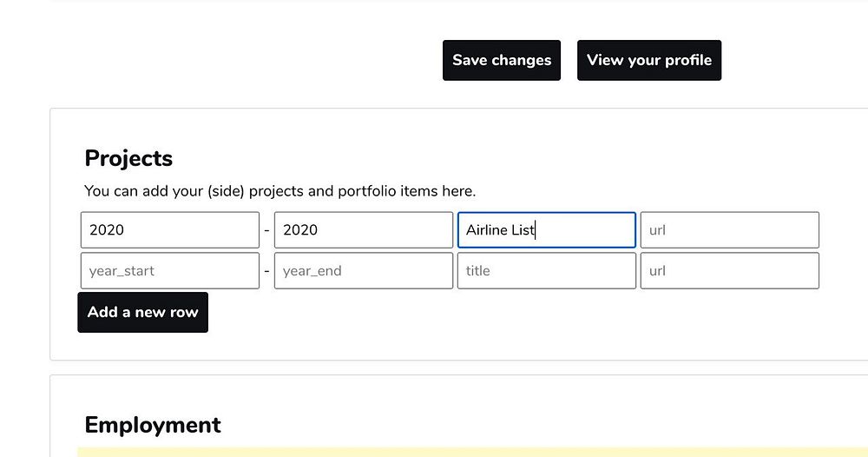The image size is (868, 457).
Task: Click the dash between empty year fields
Action: point(267,271)
